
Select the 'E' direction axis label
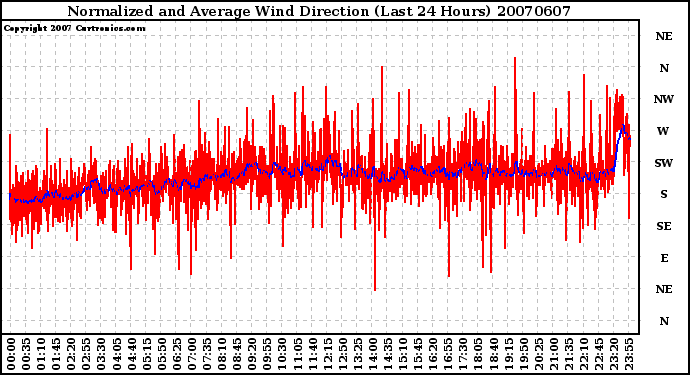coord(664,258)
